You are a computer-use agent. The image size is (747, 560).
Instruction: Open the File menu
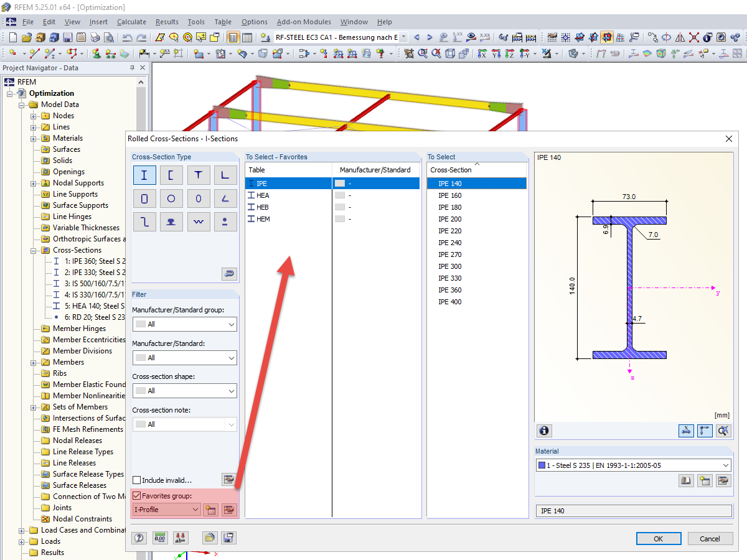click(x=28, y=22)
